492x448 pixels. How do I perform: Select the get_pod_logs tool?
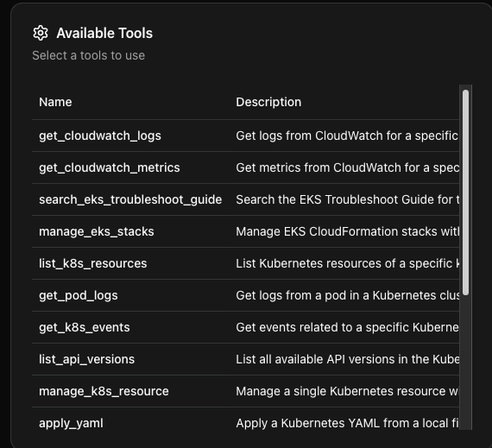(79, 295)
